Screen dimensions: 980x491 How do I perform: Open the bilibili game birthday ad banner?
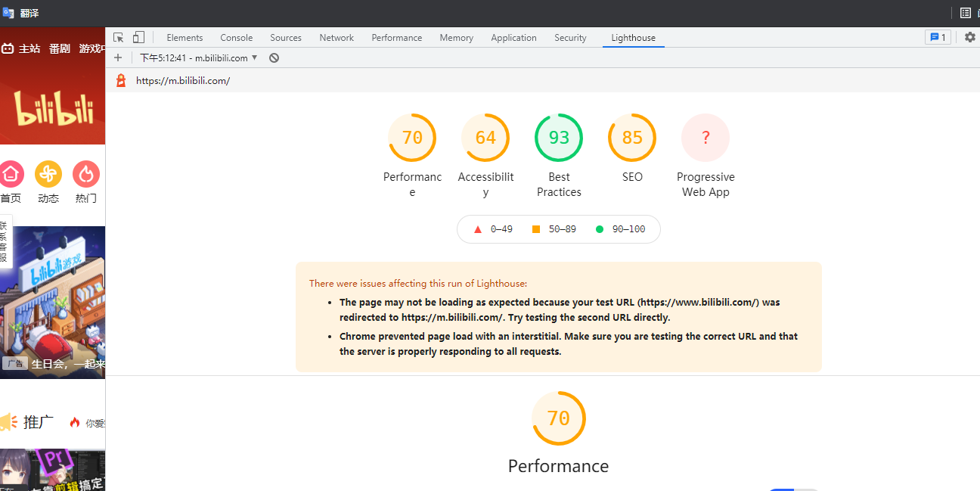coord(53,302)
